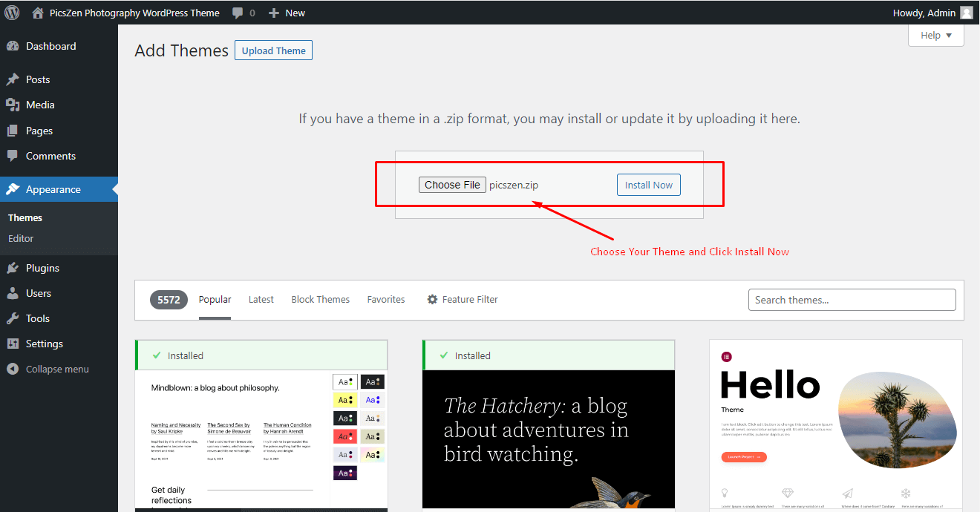980x512 pixels.
Task: Select the red Aa style swatch
Action: point(345,436)
